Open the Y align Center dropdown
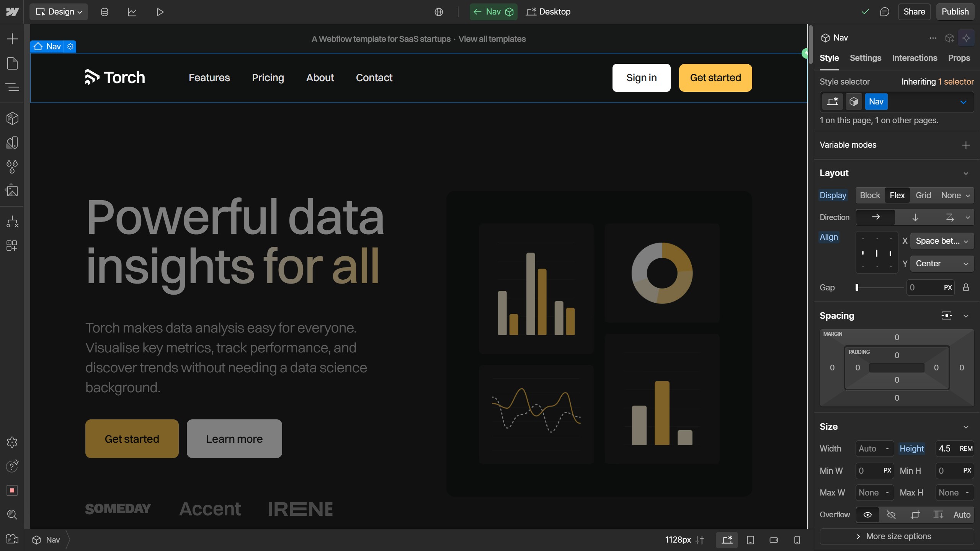The width and height of the screenshot is (980, 551). point(942,264)
